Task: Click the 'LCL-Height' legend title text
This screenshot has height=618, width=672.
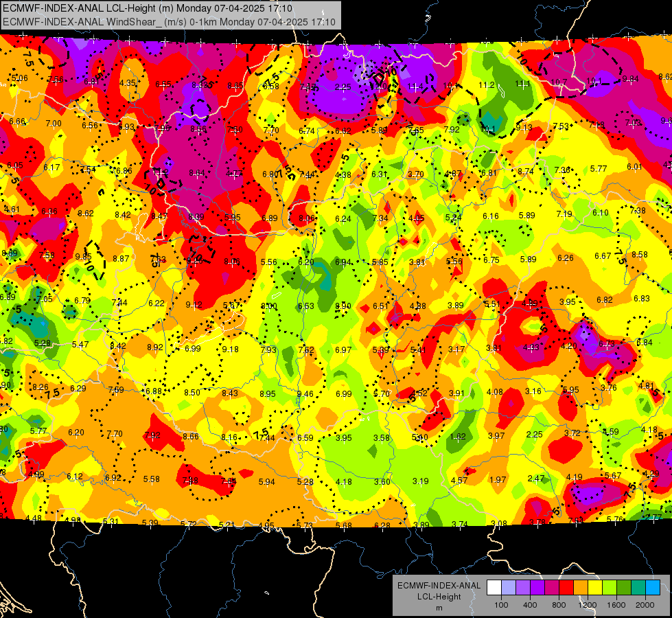Action: 439,597
